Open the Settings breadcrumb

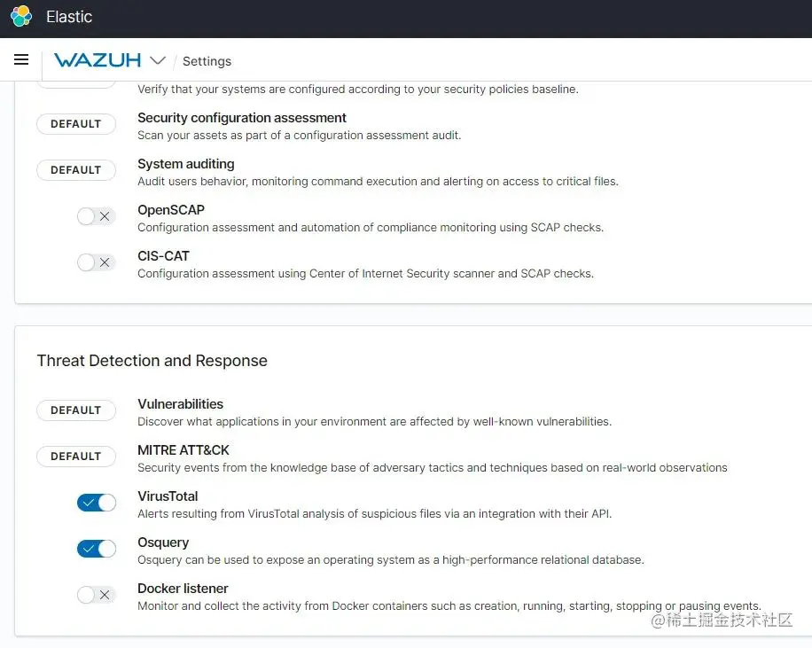pyautogui.click(x=207, y=61)
